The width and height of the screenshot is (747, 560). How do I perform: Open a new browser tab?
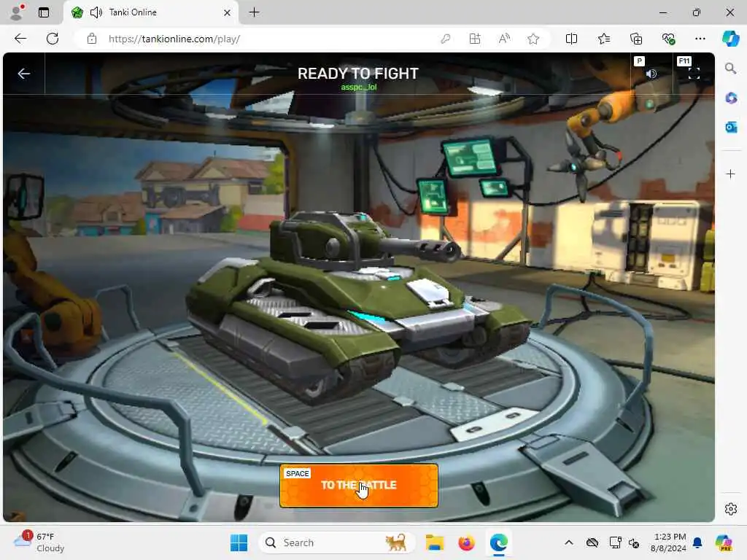pos(255,12)
